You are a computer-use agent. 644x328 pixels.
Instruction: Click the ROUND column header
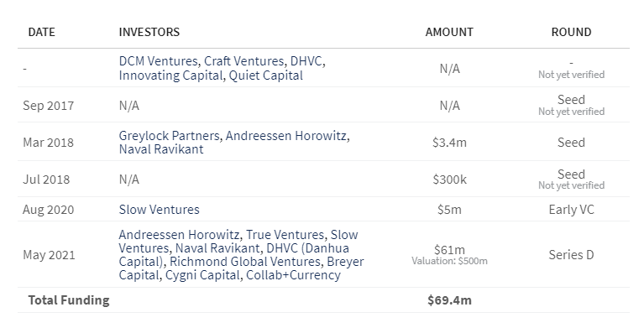pos(571,32)
